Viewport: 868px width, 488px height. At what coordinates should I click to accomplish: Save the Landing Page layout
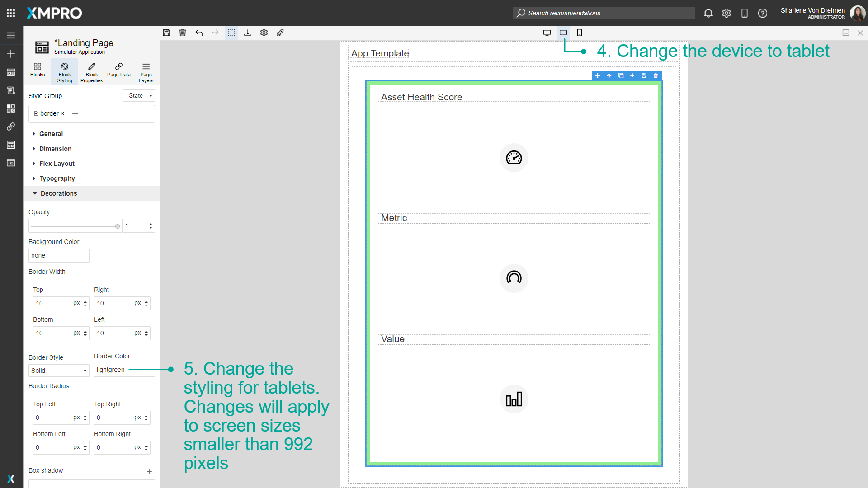point(166,33)
